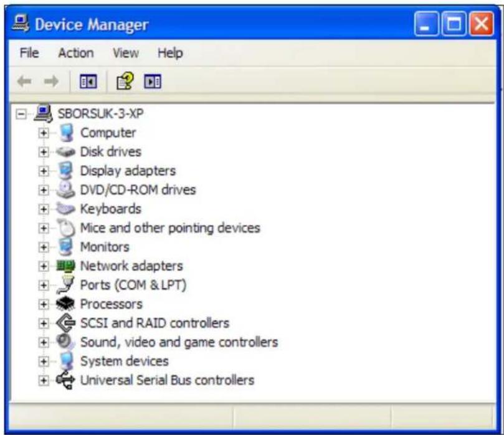504x435 pixels.
Task: Expand the Processors node
Action: pyautogui.click(x=44, y=304)
